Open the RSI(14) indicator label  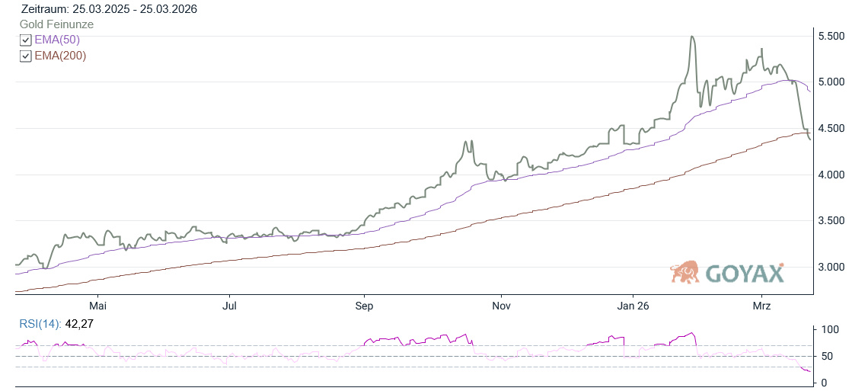(x=41, y=324)
